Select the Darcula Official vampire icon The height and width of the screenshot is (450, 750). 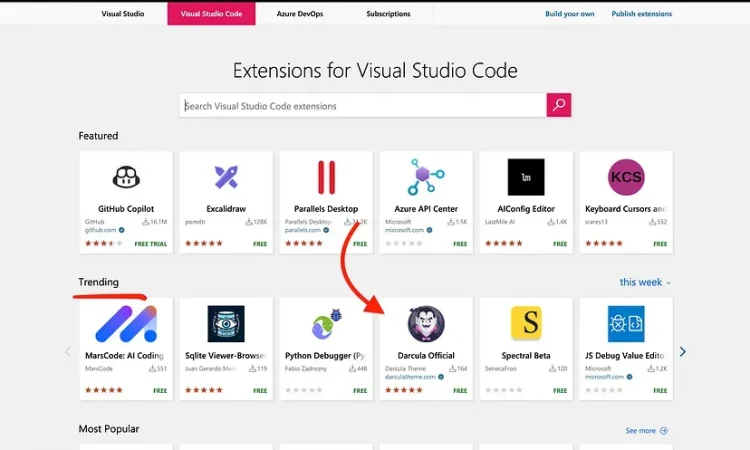coord(426,324)
